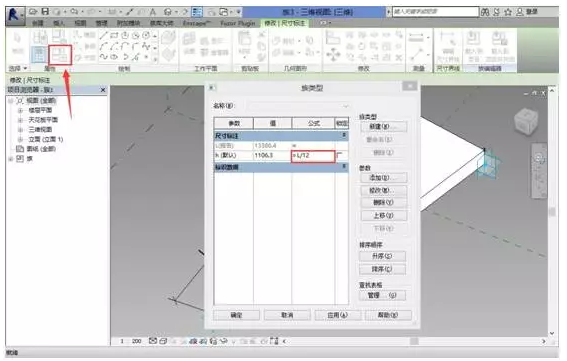
Task: Switch to the 附加模块 ribbon tab
Action: (x=128, y=23)
